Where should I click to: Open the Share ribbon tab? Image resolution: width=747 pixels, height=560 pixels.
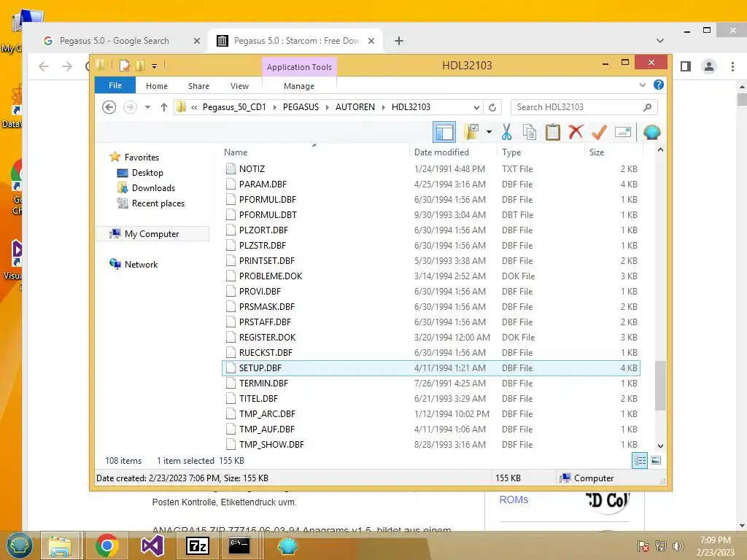coord(198,86)
